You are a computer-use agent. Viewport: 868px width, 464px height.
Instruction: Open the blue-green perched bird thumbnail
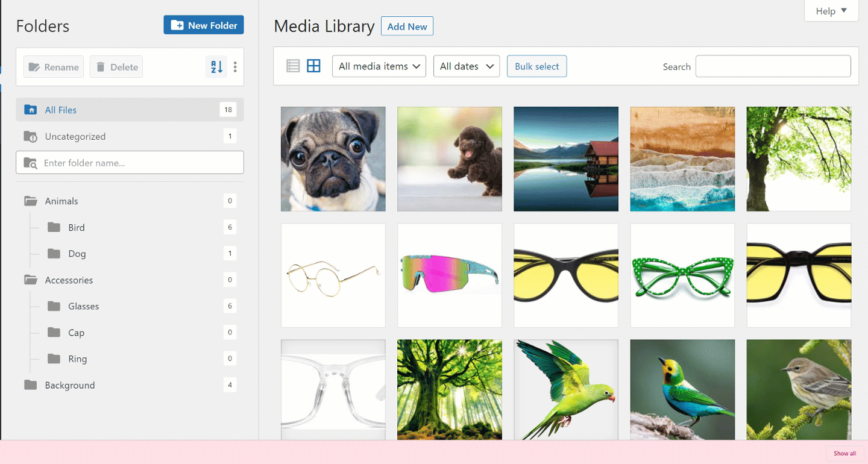(x=682, y=390)
